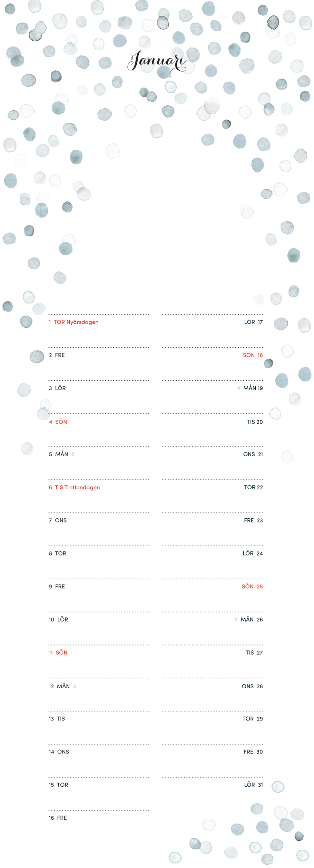Click the 6 TIS Trettondagen holiday

click(74, 487)
